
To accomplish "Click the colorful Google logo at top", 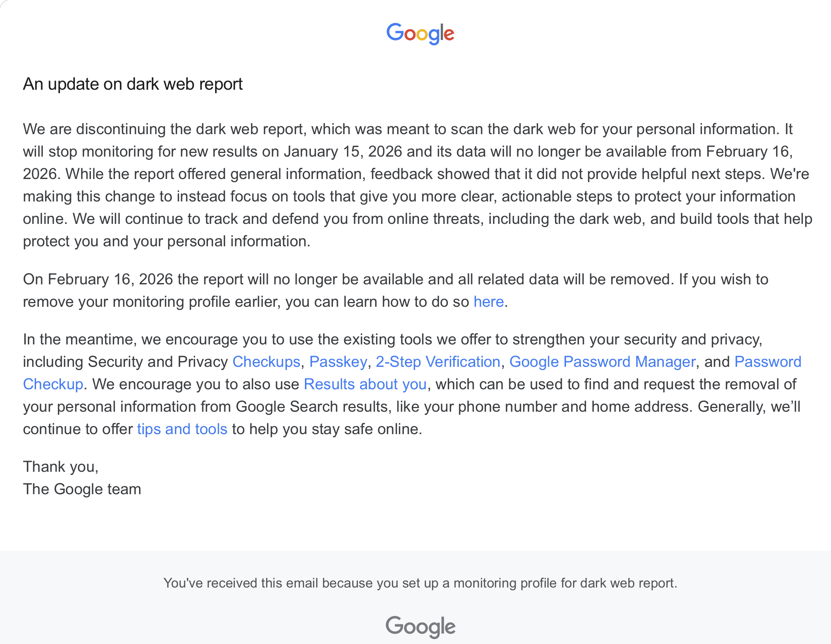I will pyautogui.click(x=420, y=33).
